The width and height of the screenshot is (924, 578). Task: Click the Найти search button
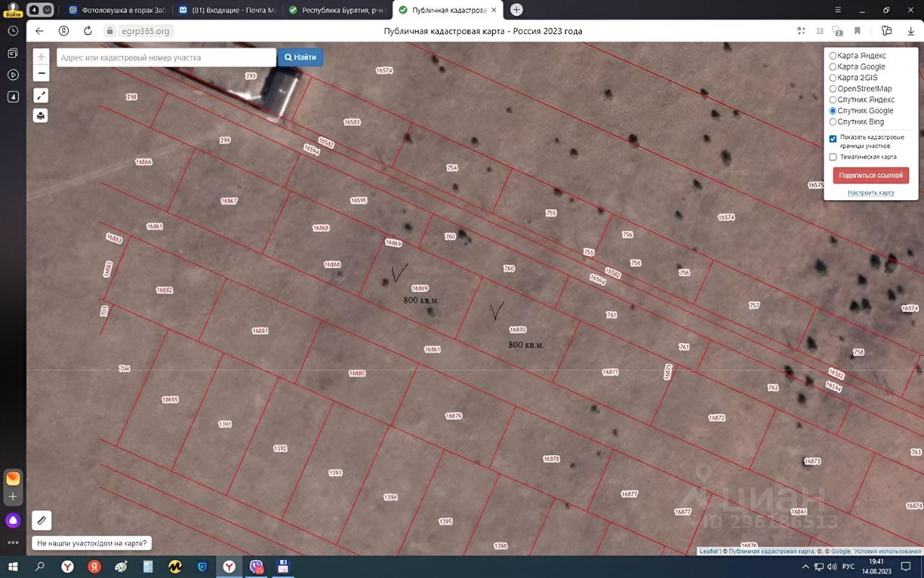300,57
